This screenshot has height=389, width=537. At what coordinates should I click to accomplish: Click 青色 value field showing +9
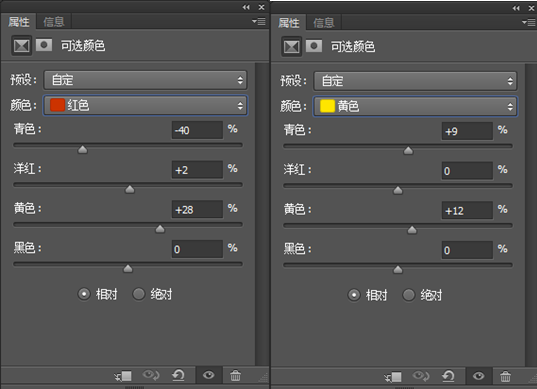[467, 131]
